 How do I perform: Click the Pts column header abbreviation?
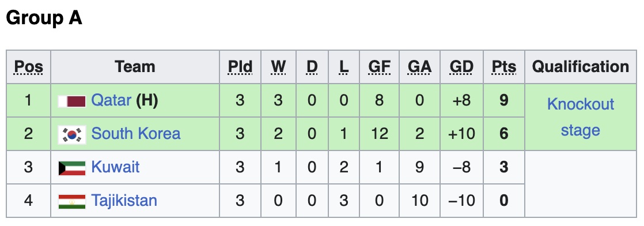504,66
